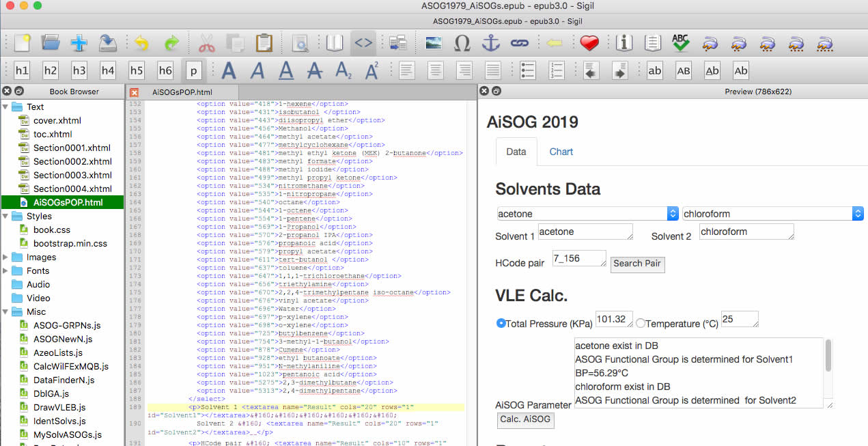Undo the last edit

click(x=141, y=43)
